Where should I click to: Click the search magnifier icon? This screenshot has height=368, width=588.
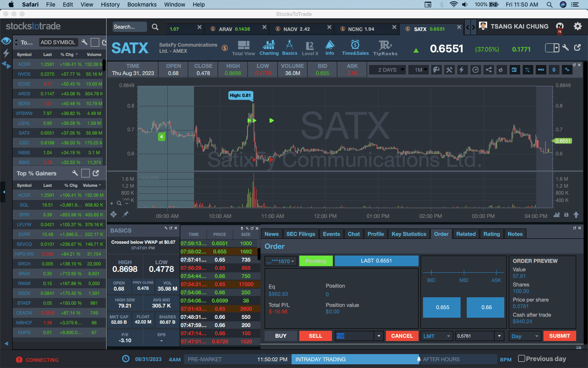pos(155,27)
